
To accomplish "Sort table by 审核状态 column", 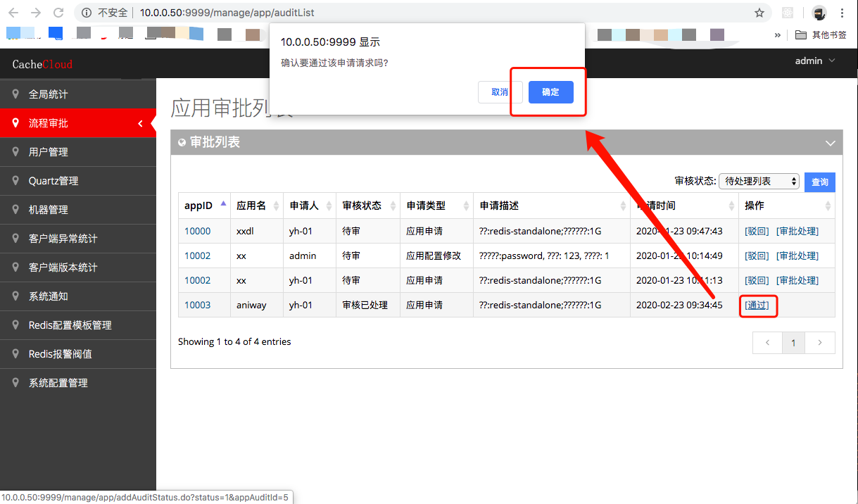I will [367, 206].
